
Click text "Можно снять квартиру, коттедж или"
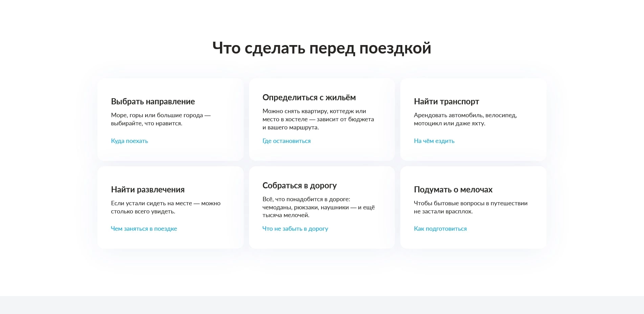click(x=314, y=111)
